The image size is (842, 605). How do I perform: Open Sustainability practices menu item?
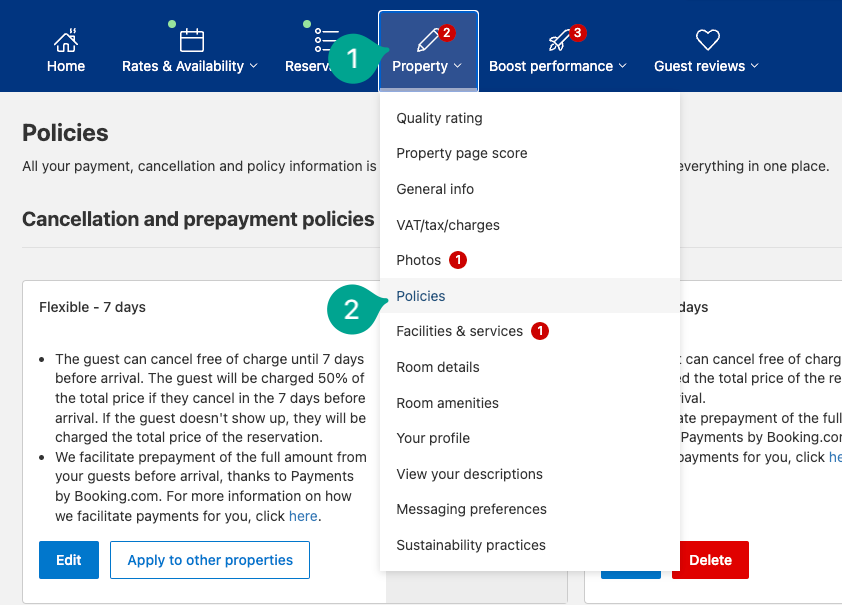(x=529, y=545)
